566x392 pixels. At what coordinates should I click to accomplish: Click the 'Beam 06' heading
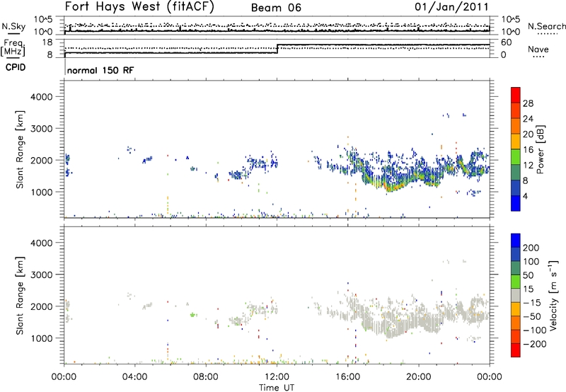tap(276, 8)
